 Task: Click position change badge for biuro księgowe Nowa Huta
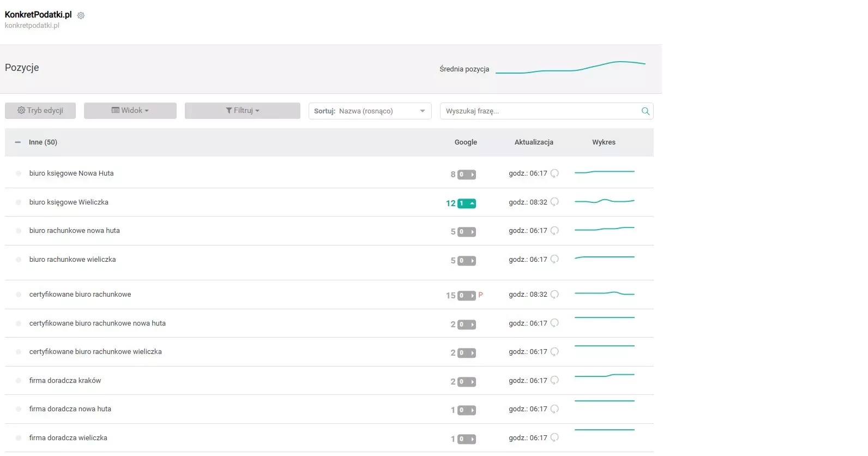(x=467, y=175)
